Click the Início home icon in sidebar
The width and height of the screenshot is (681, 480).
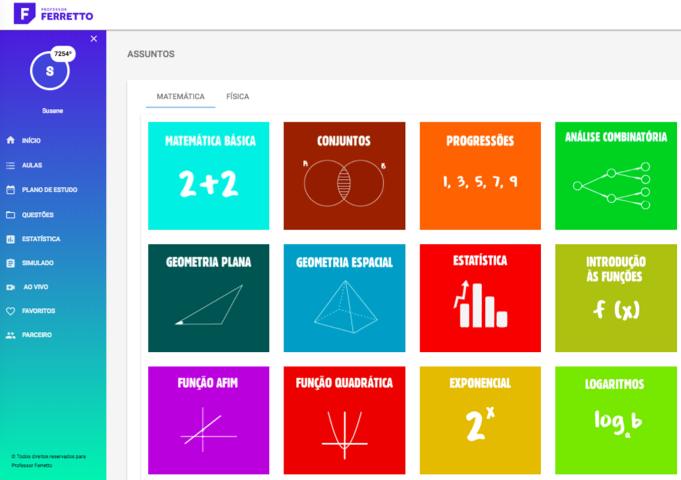pos(10,141)
